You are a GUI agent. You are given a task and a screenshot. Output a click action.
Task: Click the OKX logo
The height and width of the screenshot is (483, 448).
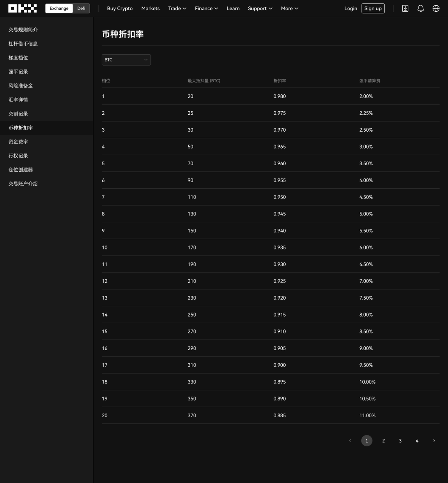coord(23,8)
